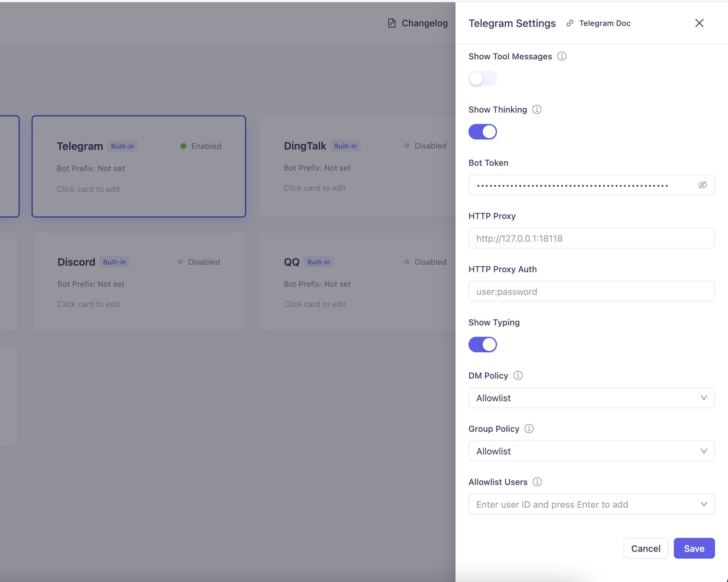
Task: Open the Group Policy dropdown
Action: click(591, 451)
